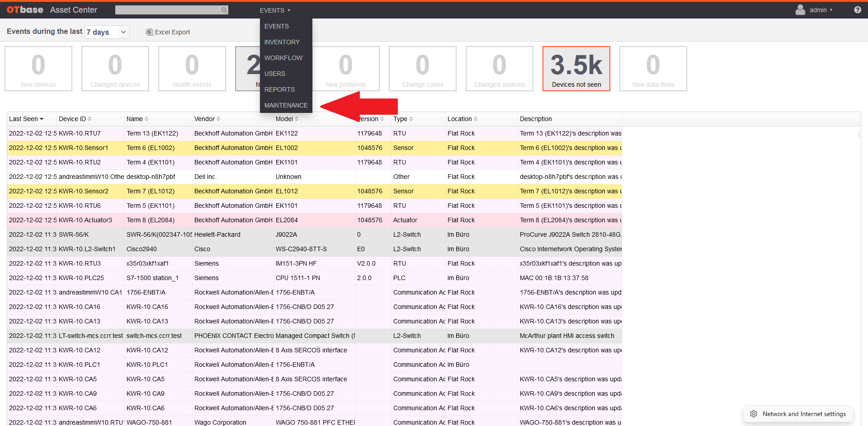Click the search magnifier icon

(x=224, y=10)
